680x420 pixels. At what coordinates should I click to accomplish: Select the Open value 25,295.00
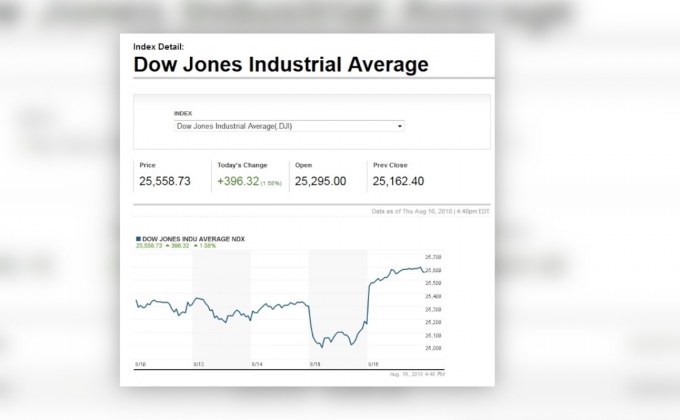point(320,181)
